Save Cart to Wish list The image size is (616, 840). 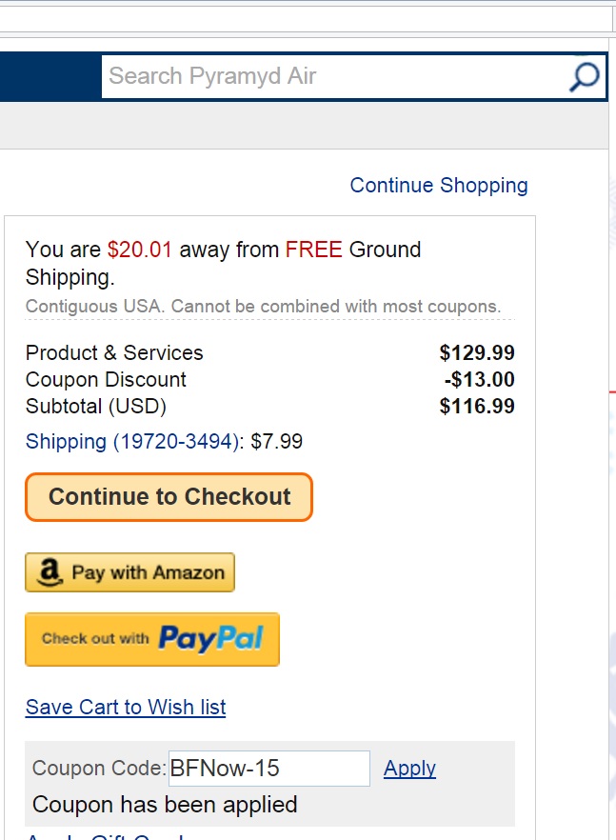(126, 707)
